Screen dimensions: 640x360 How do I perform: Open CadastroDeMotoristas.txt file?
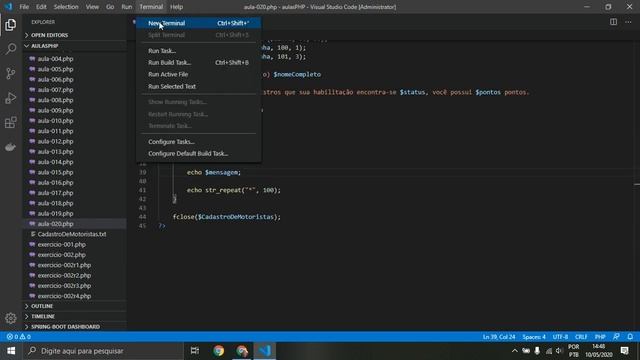75,234
